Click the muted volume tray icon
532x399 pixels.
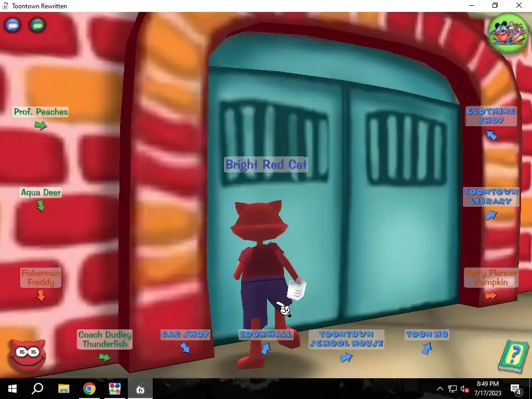coord(464,389)
